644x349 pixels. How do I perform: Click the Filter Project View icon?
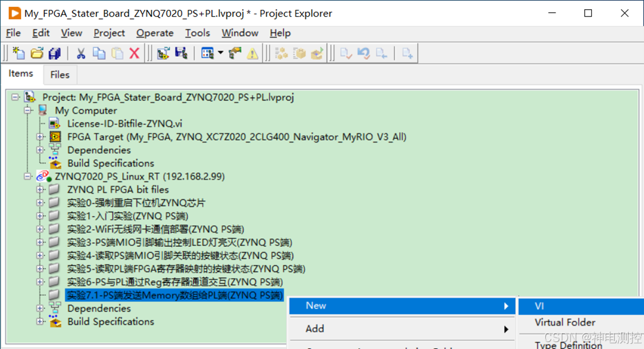pos(207,53)
